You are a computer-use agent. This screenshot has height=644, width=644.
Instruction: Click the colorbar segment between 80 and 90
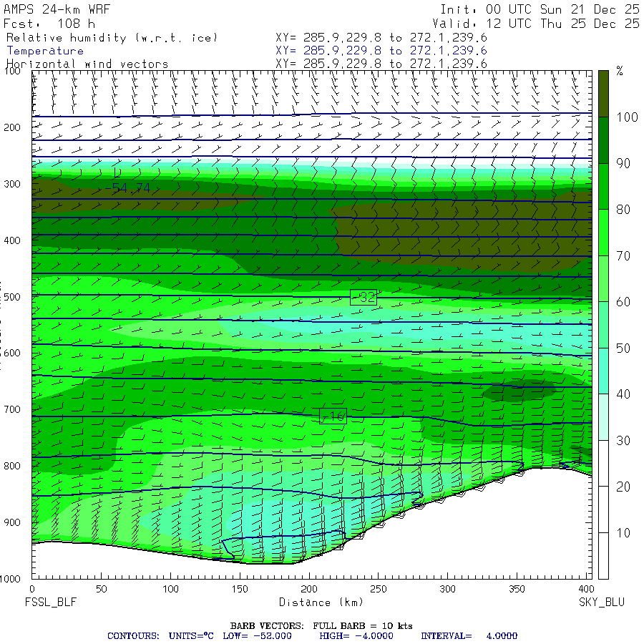click(x=603, y=187)
